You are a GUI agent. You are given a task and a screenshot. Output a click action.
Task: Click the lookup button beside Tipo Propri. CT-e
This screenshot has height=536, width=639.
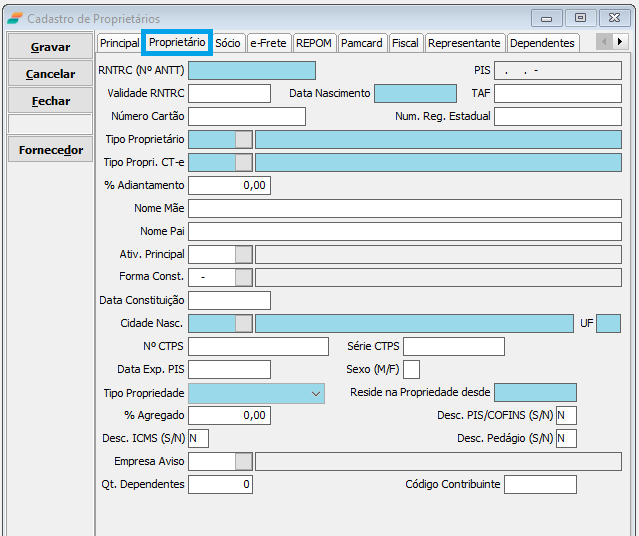pos(243,162)
